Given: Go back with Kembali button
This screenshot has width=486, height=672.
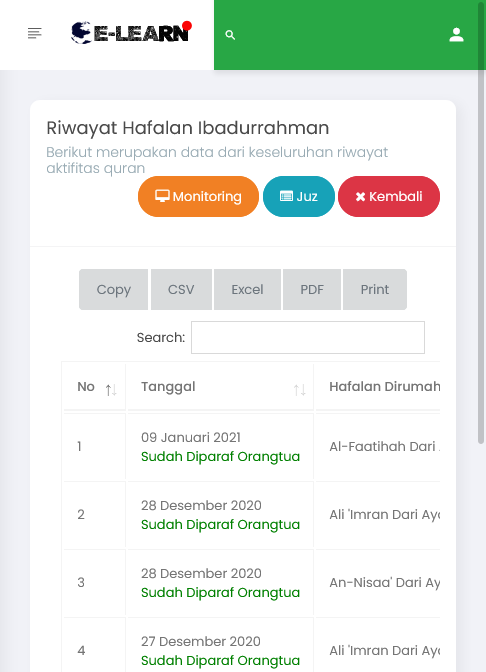Looking at the screenshot, I should 389,196.
